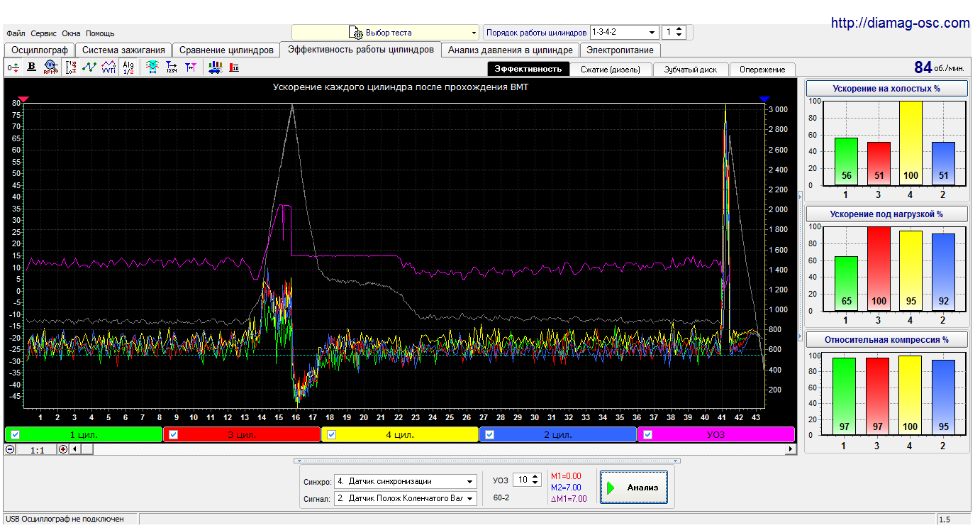Open the Выбор теста dropdown

(x=385, y=33)
